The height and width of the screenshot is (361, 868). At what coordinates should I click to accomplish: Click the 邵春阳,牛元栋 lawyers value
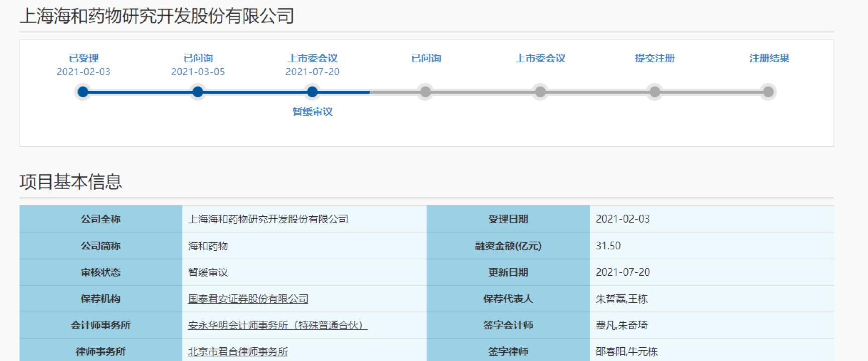(x=627, y=352)
